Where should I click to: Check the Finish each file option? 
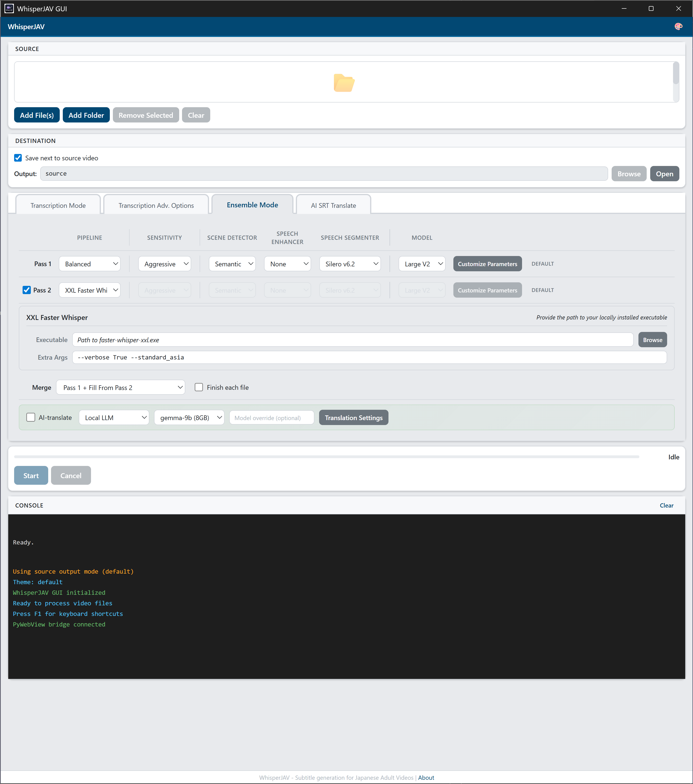tap(199, 387)
